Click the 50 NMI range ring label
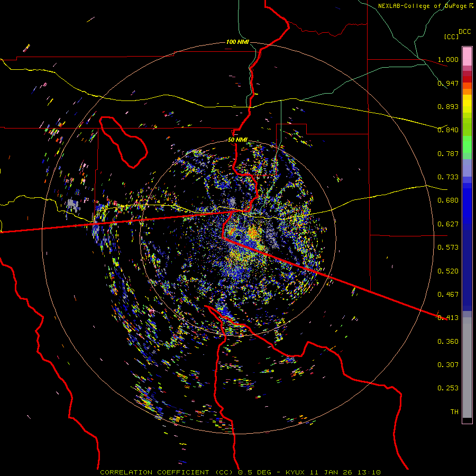476x476 pixels. coord(237,140)
